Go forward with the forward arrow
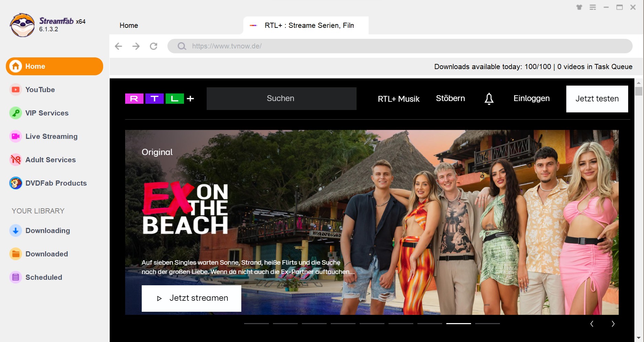This screenshot has height=342, width=644. point(136,46)
